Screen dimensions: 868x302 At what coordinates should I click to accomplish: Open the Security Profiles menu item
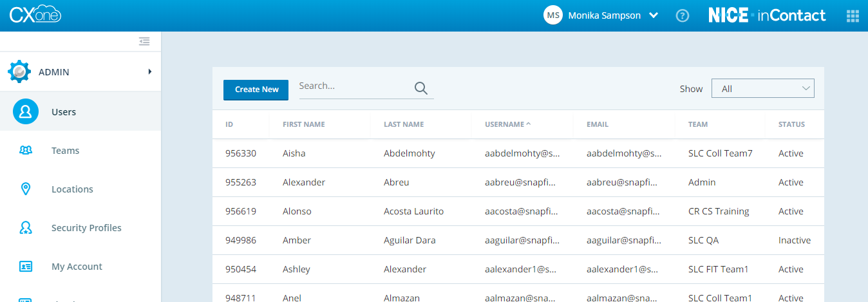coord(80,228)
